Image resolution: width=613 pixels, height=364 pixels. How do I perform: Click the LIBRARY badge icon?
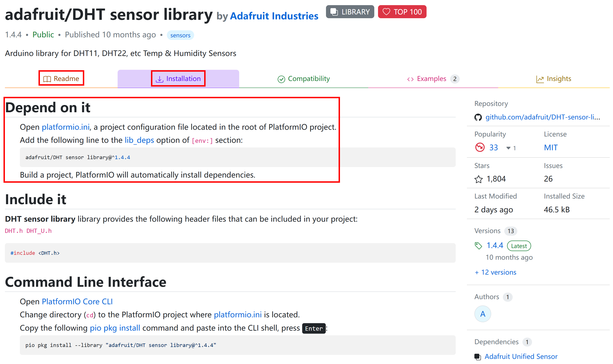[334, 12]
